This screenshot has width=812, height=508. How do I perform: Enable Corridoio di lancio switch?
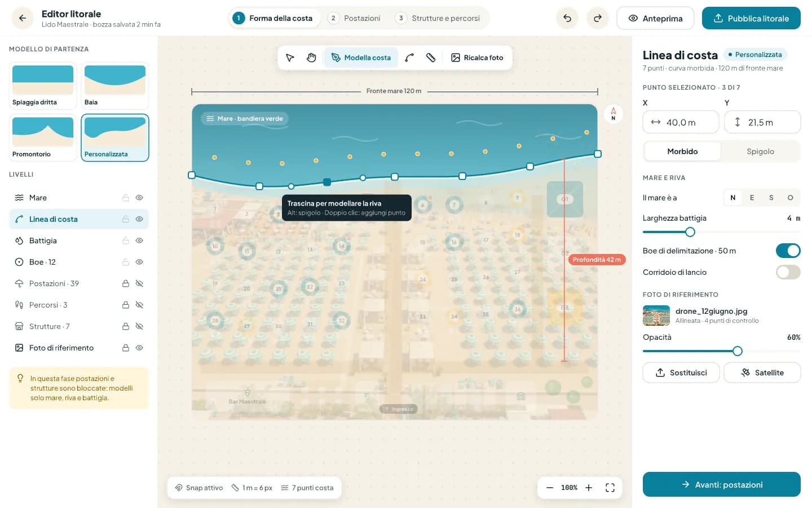tap(788, 272)
